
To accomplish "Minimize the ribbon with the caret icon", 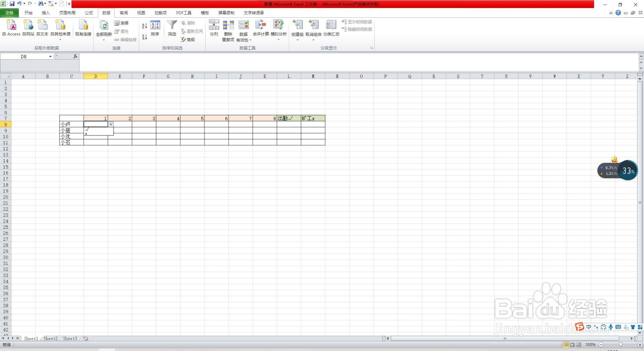I will [x=611, y=13].
